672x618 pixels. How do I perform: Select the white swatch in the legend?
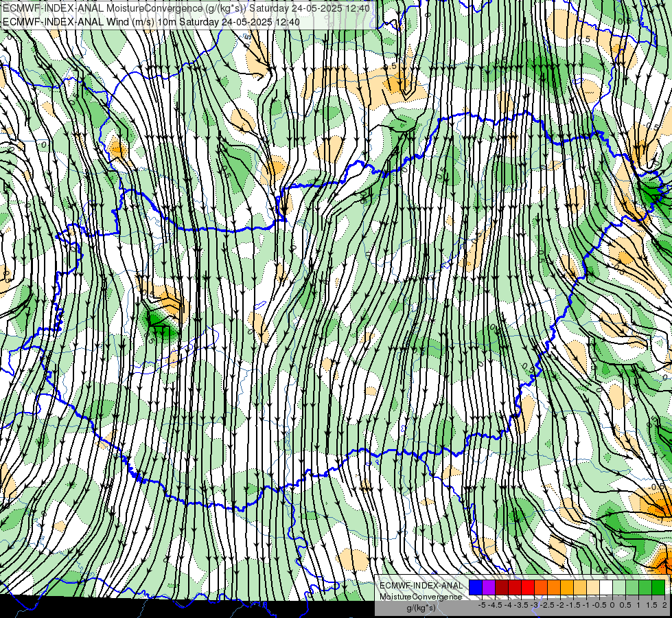click(606, 588)
